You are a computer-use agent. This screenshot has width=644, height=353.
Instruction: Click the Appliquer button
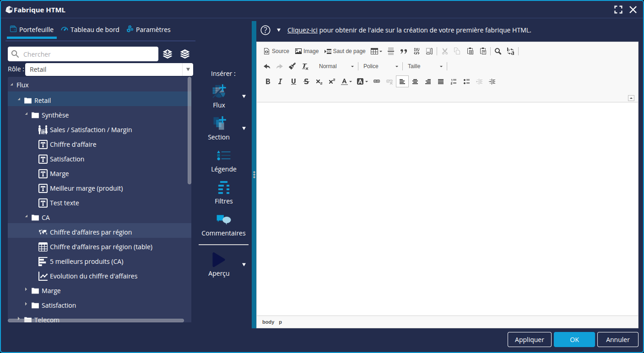(529, 340)
